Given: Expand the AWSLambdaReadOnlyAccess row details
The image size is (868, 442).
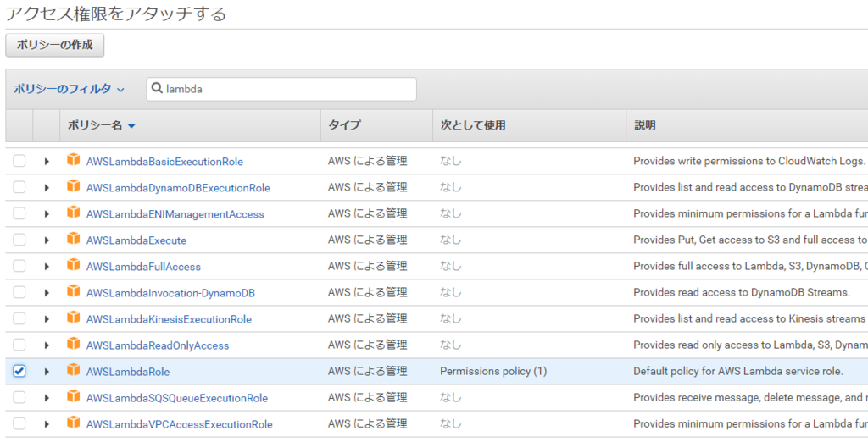Looking at the screenshot, I should click(x=47, y=345).
